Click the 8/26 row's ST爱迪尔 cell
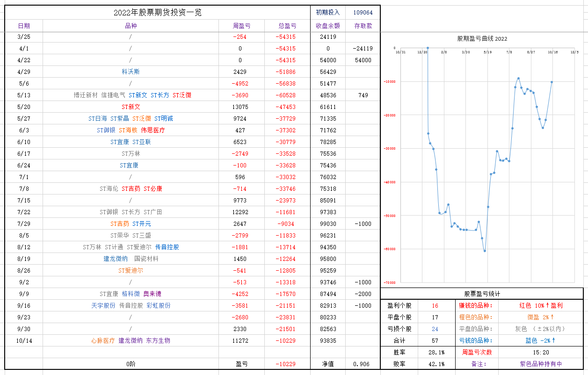This screenshot has height=375, width=588. [131, 270]
